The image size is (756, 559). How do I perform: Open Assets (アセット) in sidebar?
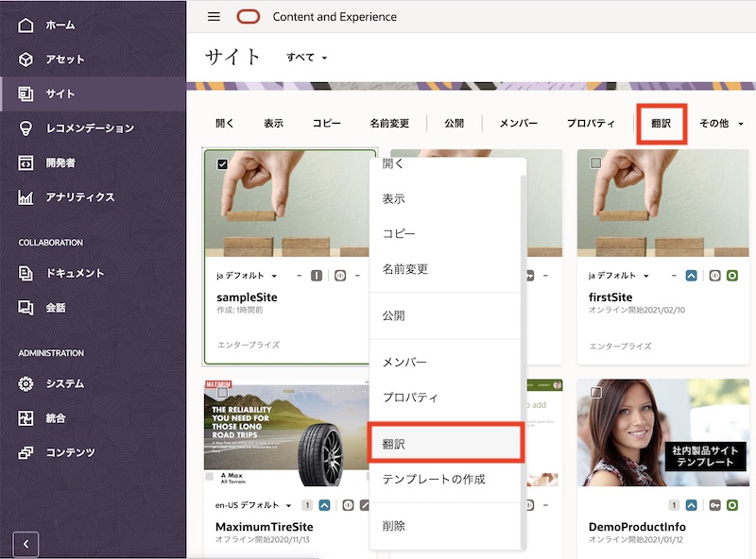[x=64, y=59]
